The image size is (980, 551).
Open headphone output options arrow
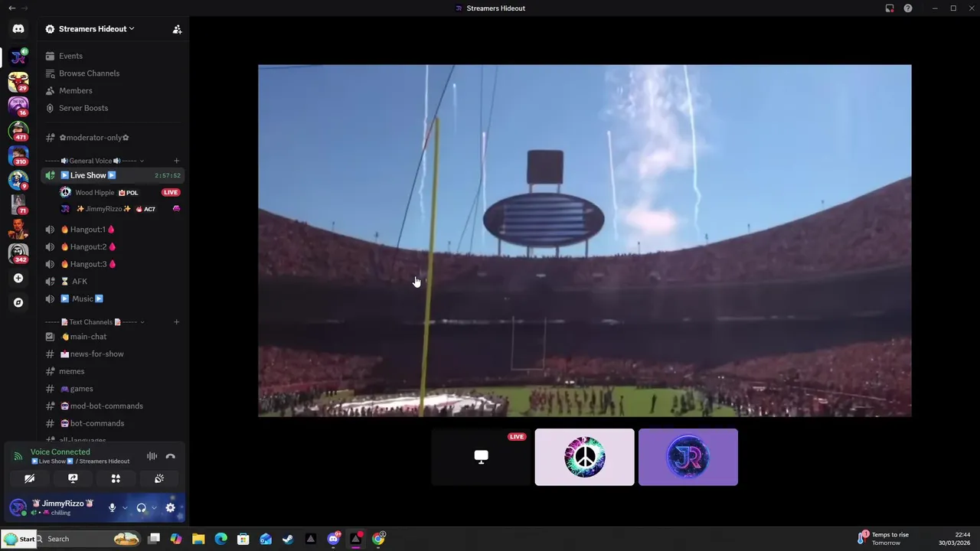[154, 507]
